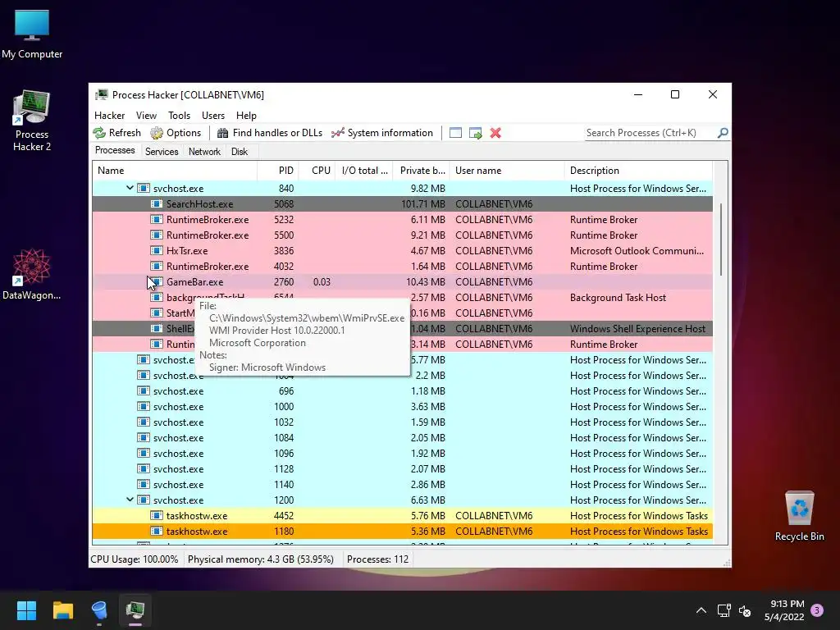Click the SearchHost.exe process icon
The image size is (840, 630).
tap(157, 203)
